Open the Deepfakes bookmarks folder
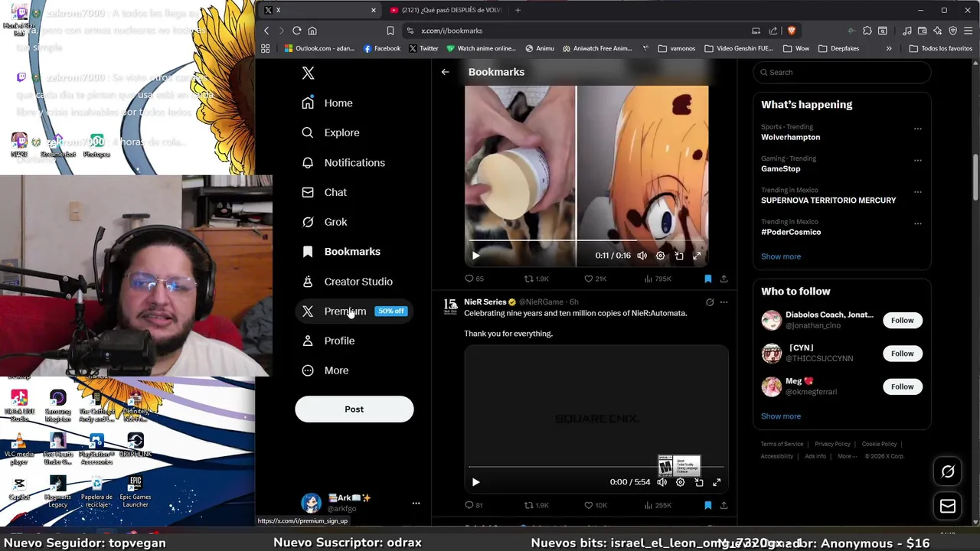The width and height of the screenshot is (980, 551). pos(838,48)
